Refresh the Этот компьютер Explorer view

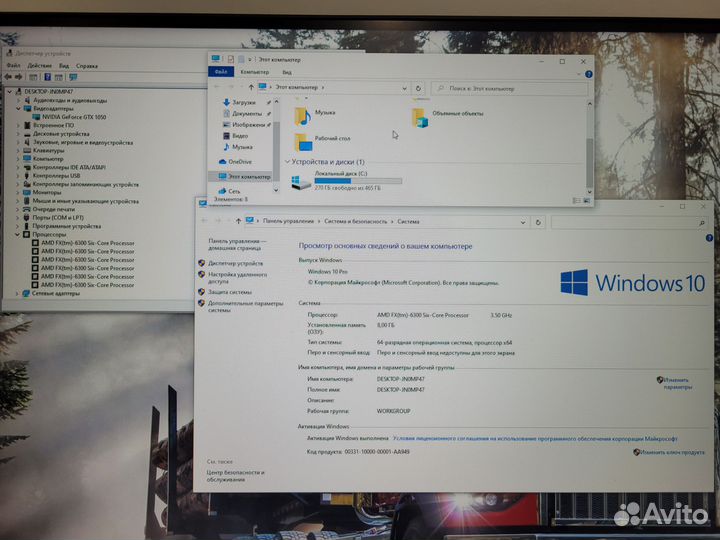[x=418, y=88]
